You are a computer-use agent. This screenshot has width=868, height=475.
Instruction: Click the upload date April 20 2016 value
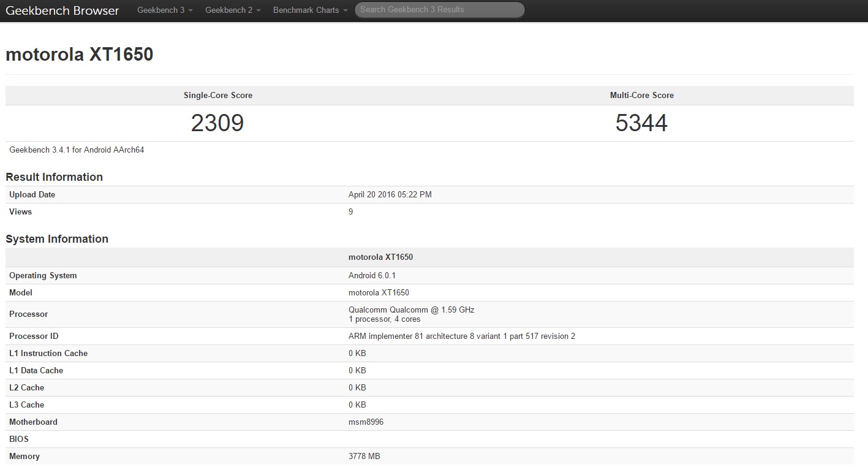pos(390,195)
